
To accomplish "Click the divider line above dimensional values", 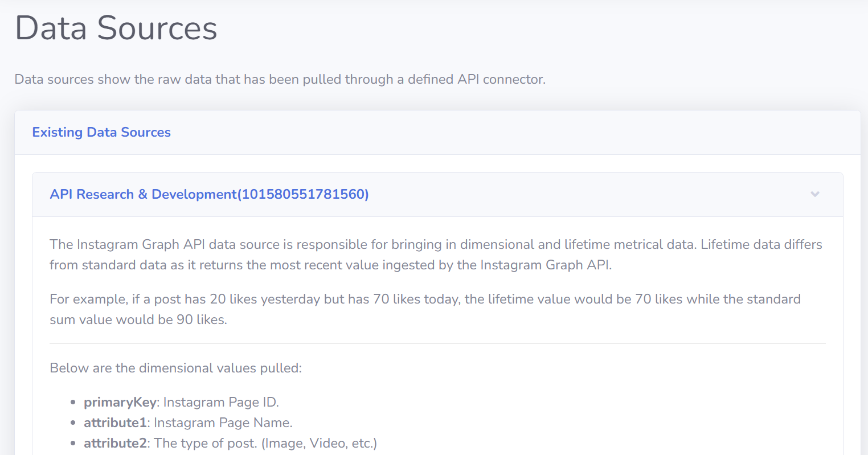I will click(x=437, y=343).
